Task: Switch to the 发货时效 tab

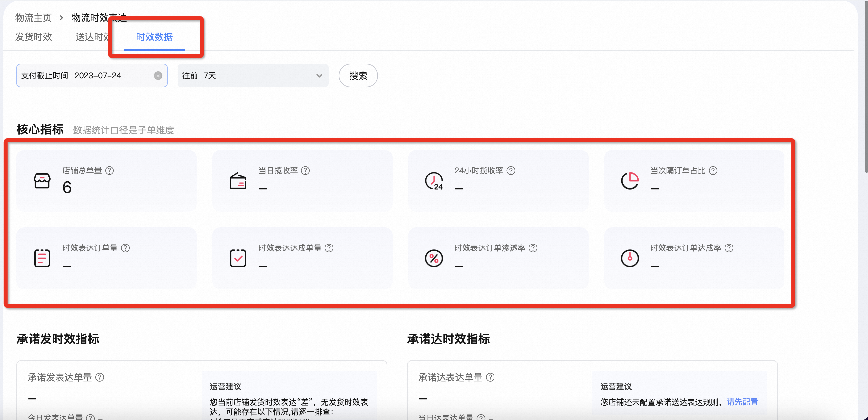Action: 33,37
